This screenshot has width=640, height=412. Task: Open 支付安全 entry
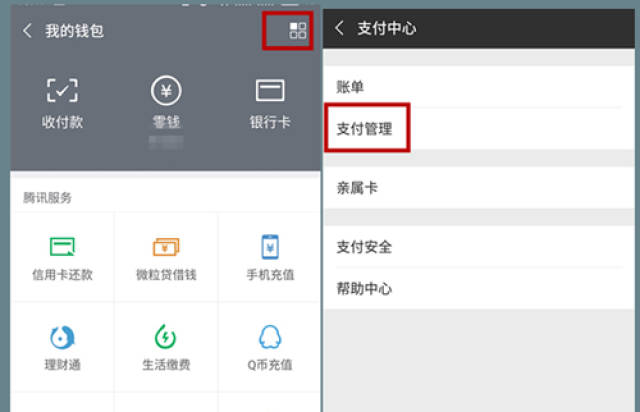click(x=479, y=247)
